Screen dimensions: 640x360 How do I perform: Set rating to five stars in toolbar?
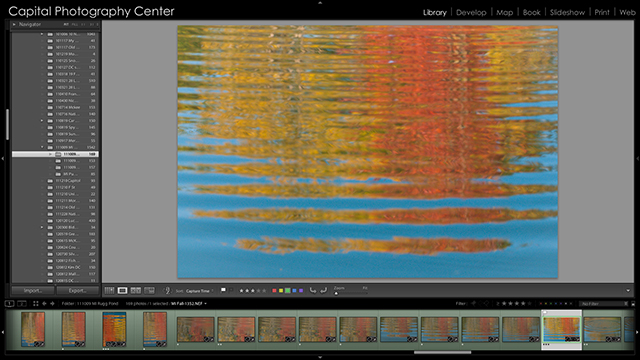(x=264, y=291)
